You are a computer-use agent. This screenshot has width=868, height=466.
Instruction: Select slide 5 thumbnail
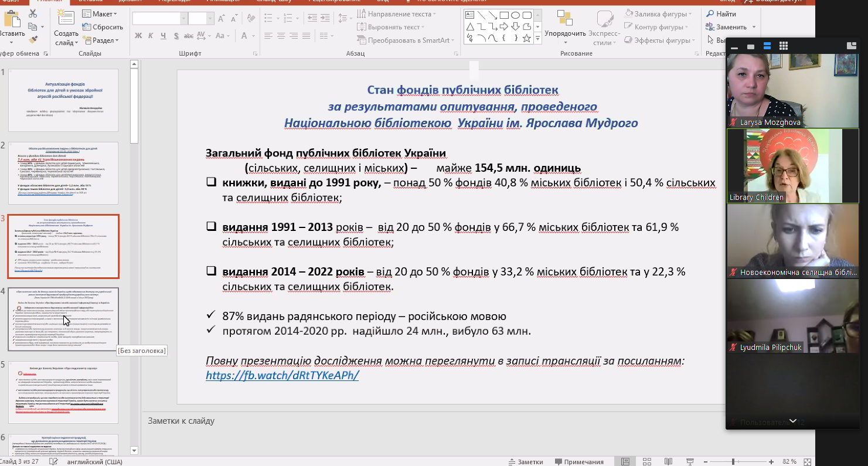63,392
